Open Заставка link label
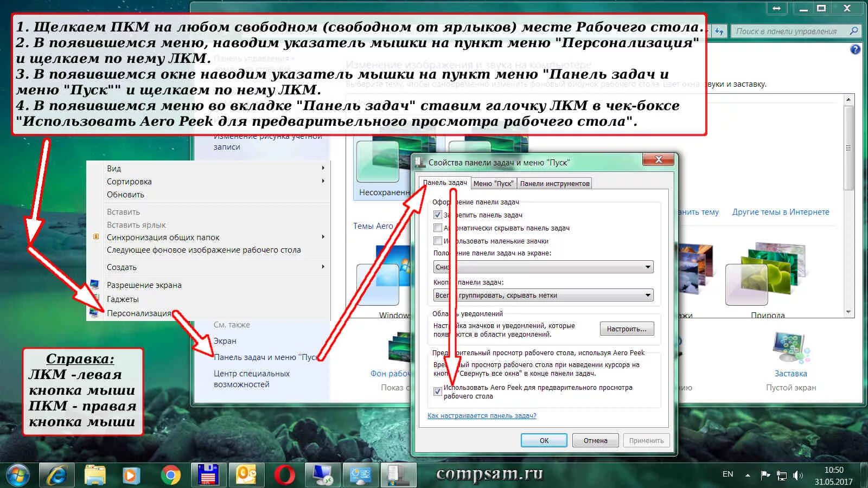868x488 pixels. coord(790,373)
